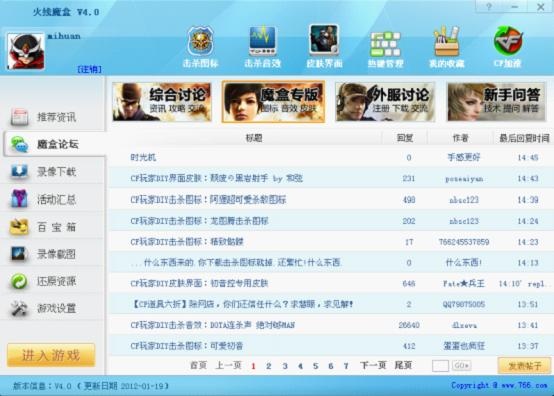This screenshot has width=554, height=396.
Task: Open the 击杀音效 kill sound tool
Action: (263, 47)
